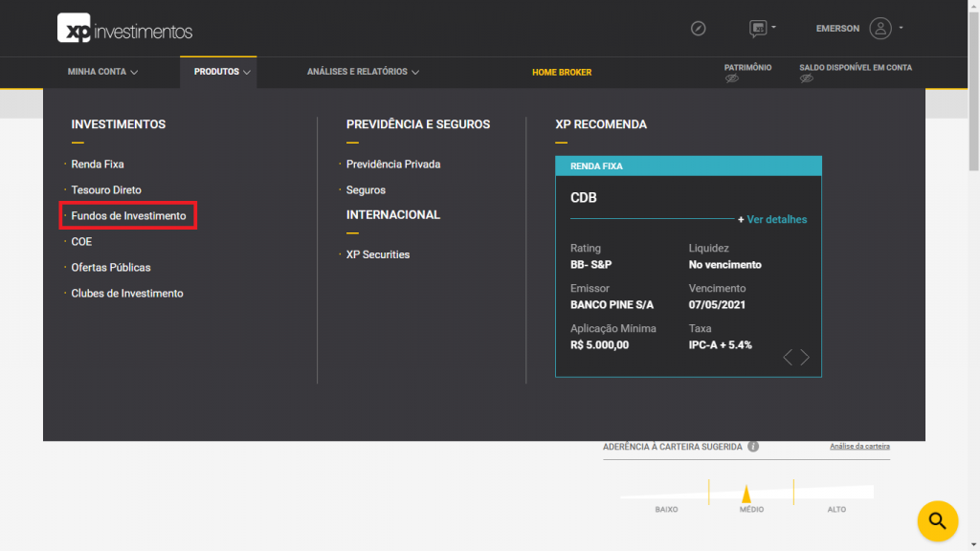Click the BAIXO gauge label
The width and height of the screenshot is (980, 551).
666,509
